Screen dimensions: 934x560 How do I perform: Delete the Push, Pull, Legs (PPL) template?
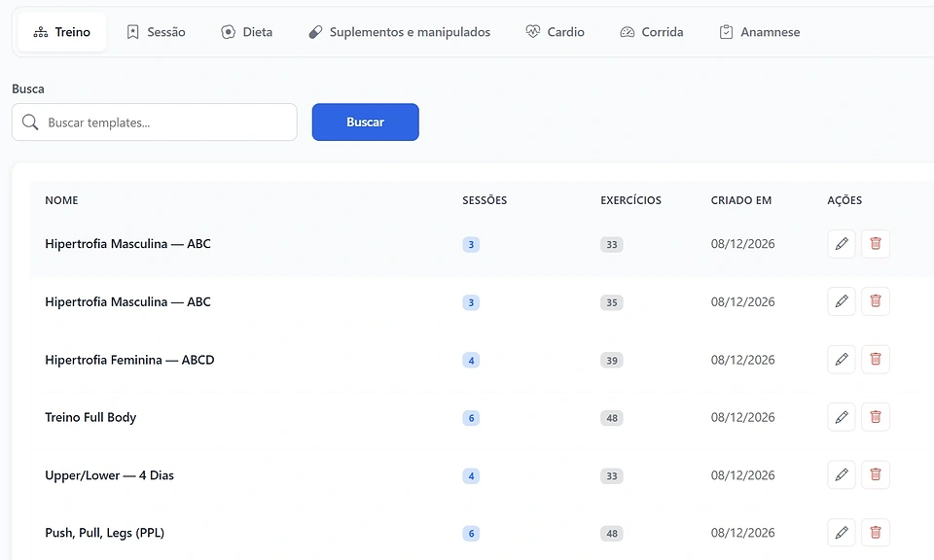click(875, 533)
